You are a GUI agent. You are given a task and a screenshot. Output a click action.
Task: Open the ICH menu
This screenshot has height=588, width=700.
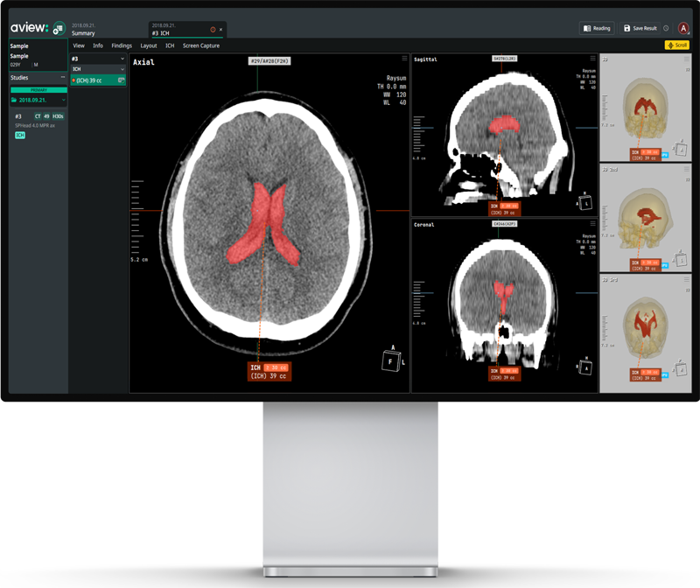click(170, 45)
